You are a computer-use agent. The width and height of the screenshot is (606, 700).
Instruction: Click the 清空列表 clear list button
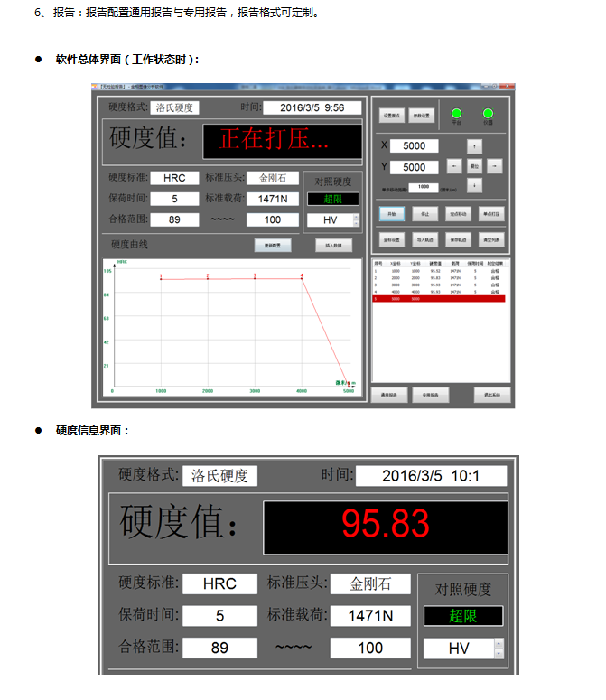[493, 240]
